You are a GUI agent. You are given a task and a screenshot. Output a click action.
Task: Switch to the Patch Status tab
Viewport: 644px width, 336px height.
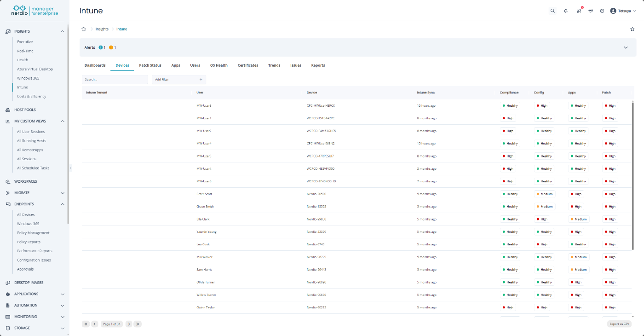pyautogui.click(x=150, y=65)
